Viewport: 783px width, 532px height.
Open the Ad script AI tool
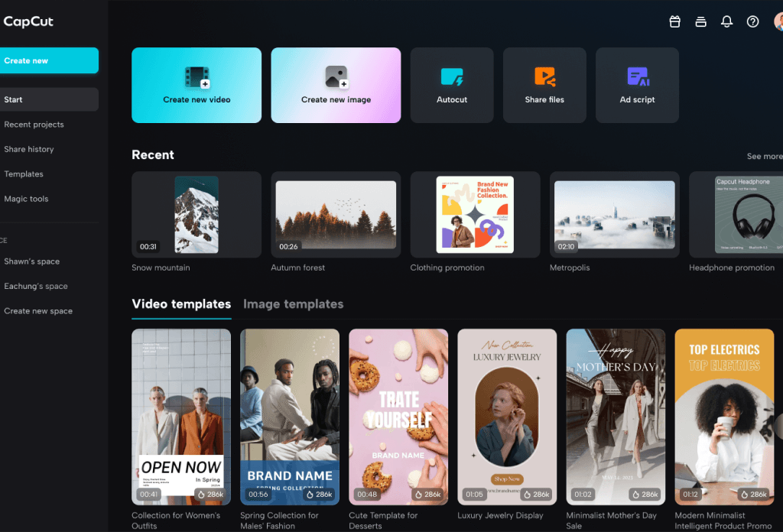tap(637, 85)
